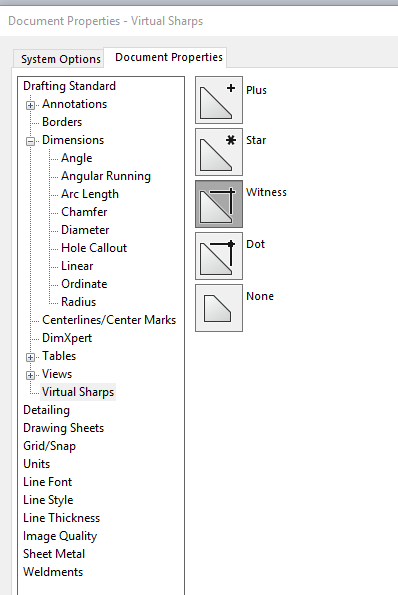Screen dimensions: 398x595
Task: Open the Document Properties tab
Action: [x=169, y=57]
